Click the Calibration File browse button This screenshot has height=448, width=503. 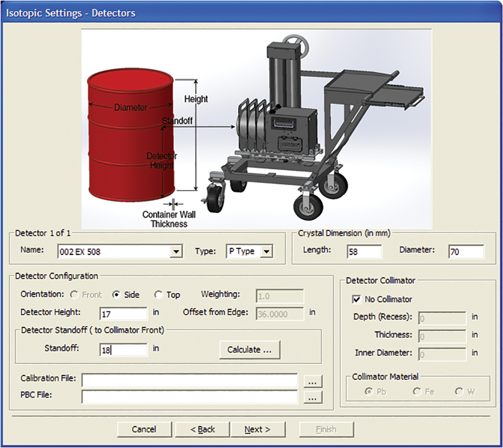pos(312,381)
